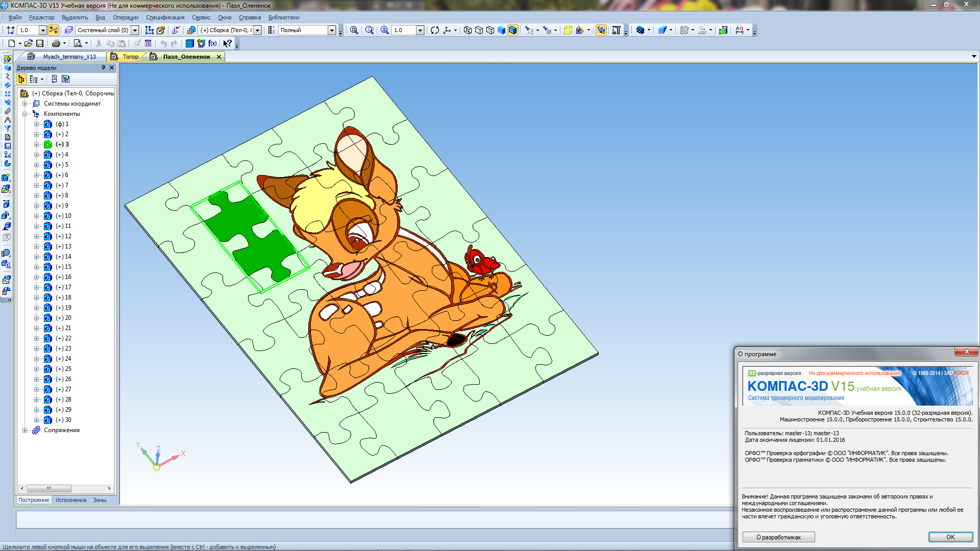Open the Операции menu
980x551 pixels.
coord(126,17)
